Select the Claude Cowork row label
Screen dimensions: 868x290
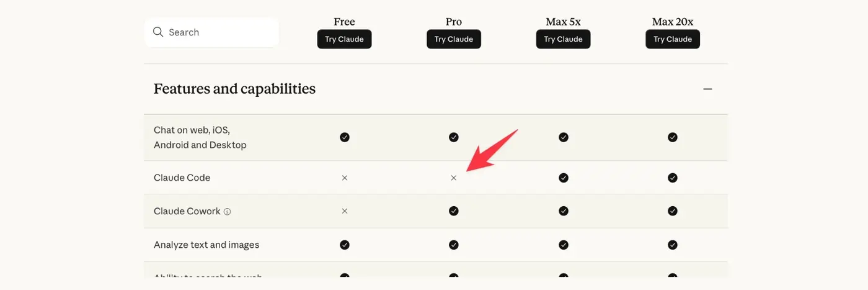(187, 211)
